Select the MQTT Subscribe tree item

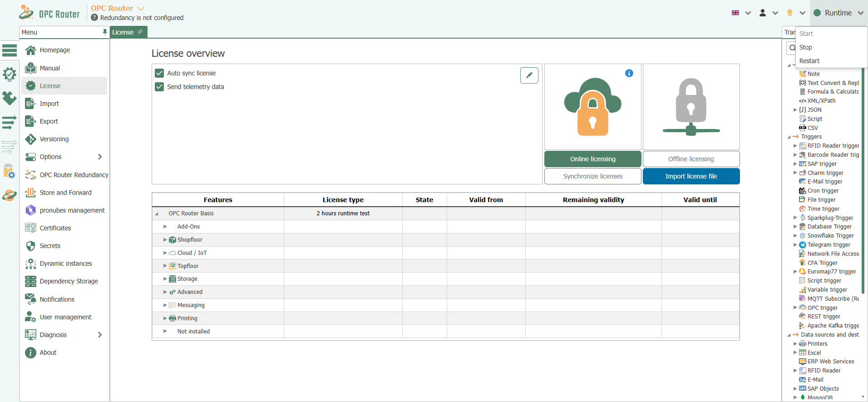coord(833,299)
